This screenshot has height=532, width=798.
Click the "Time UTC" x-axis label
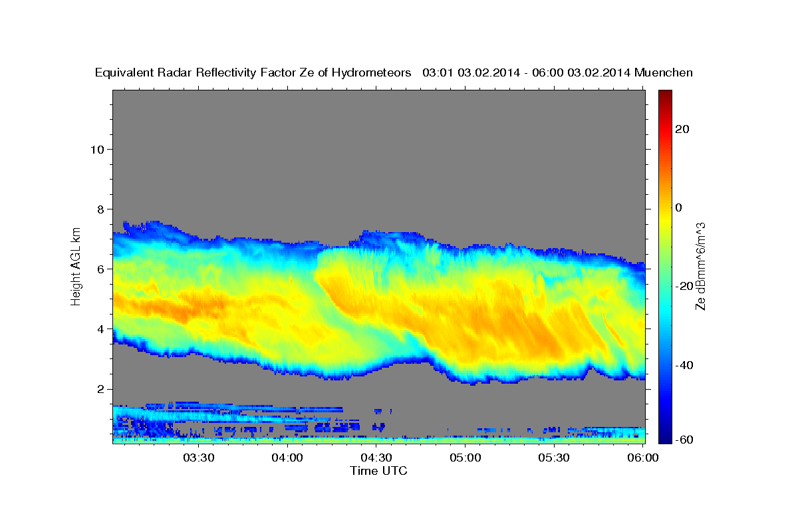point(378,471)
